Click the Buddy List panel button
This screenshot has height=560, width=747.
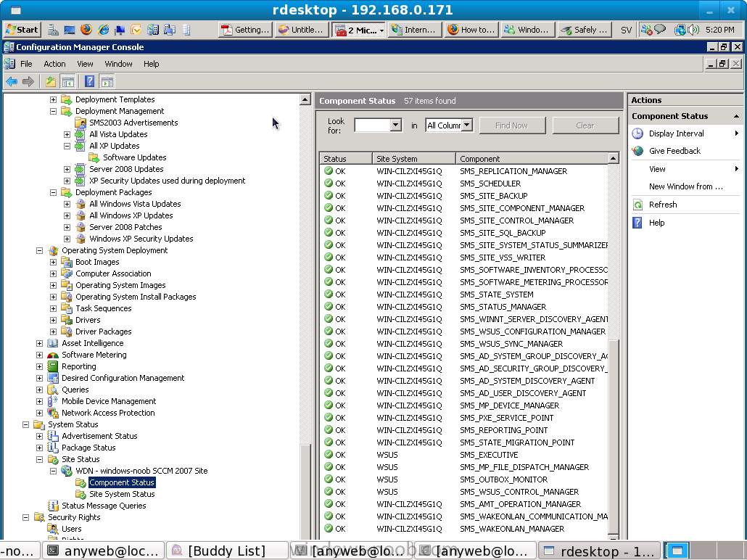tap(227, 551)
